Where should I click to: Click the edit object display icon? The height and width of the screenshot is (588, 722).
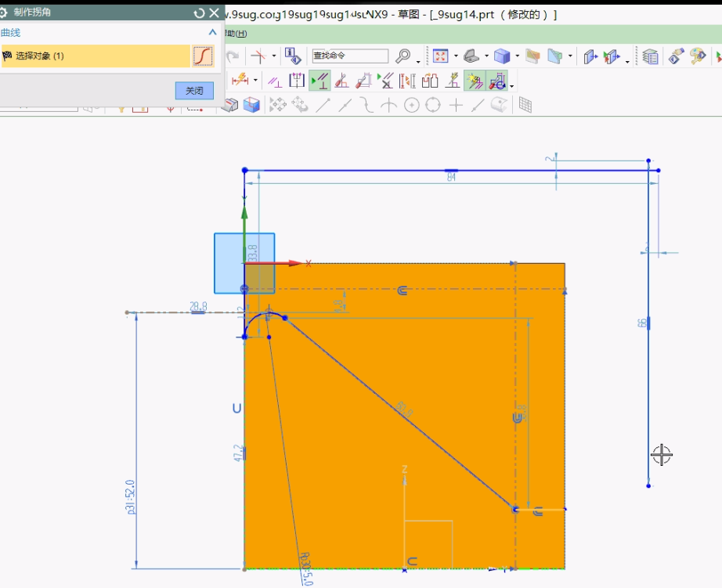676,56
